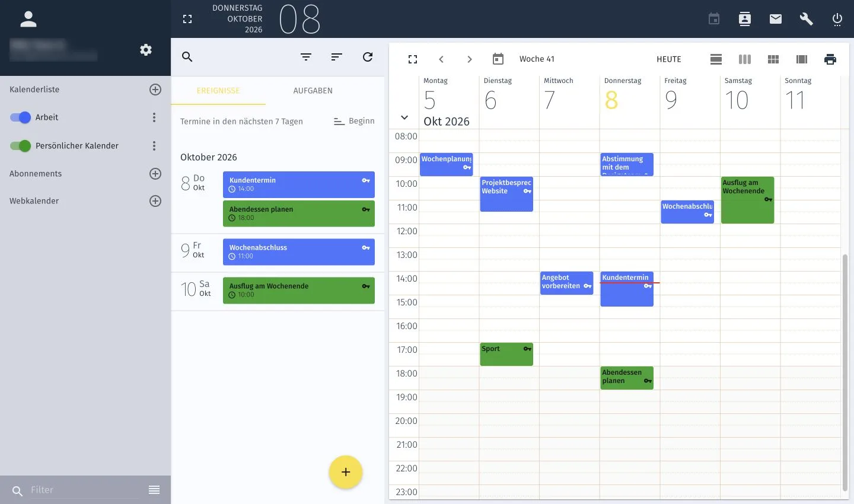854x504 pixels.
Task: Open options menu for Arbeit calendar
Action: tap(154, 117)
